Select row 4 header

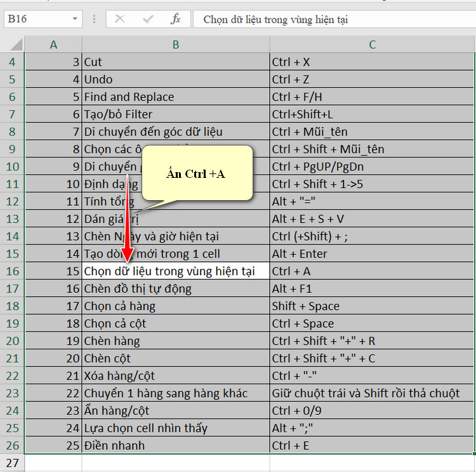click(x=12, y=62)
